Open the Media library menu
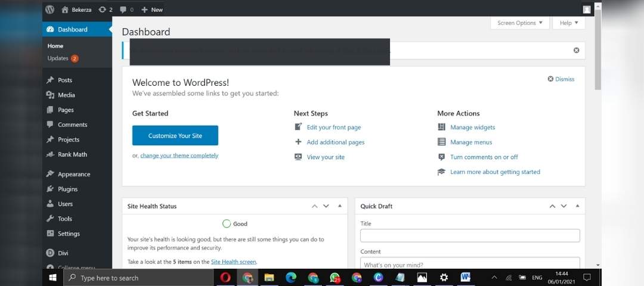Screen dimensions: 644x286 77,95
